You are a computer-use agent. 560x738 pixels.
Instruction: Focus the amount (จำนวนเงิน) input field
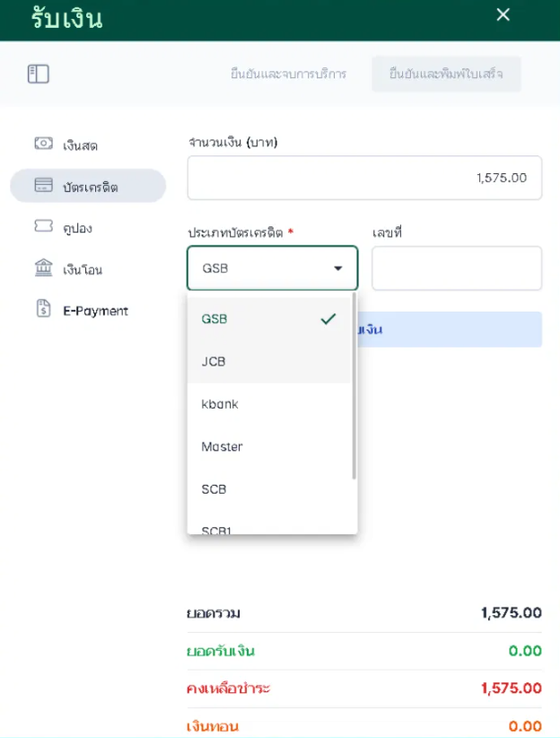tap(364, 178)
